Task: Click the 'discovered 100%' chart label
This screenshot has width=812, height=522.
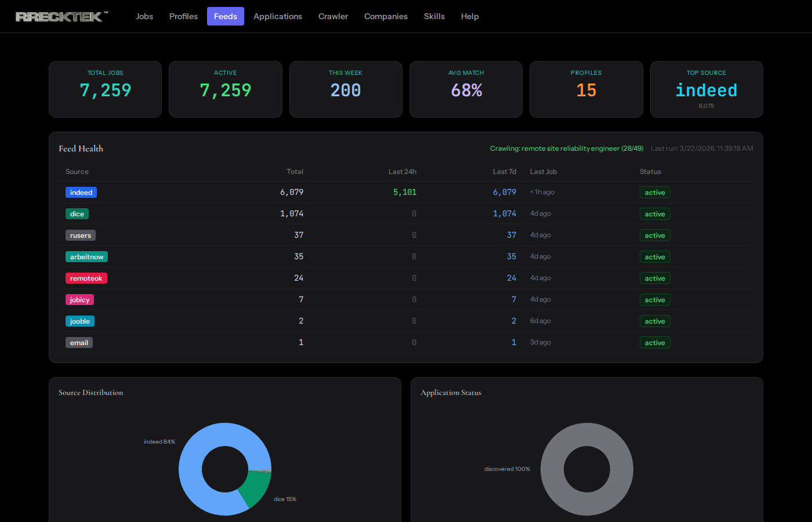Action: point(507,469)
